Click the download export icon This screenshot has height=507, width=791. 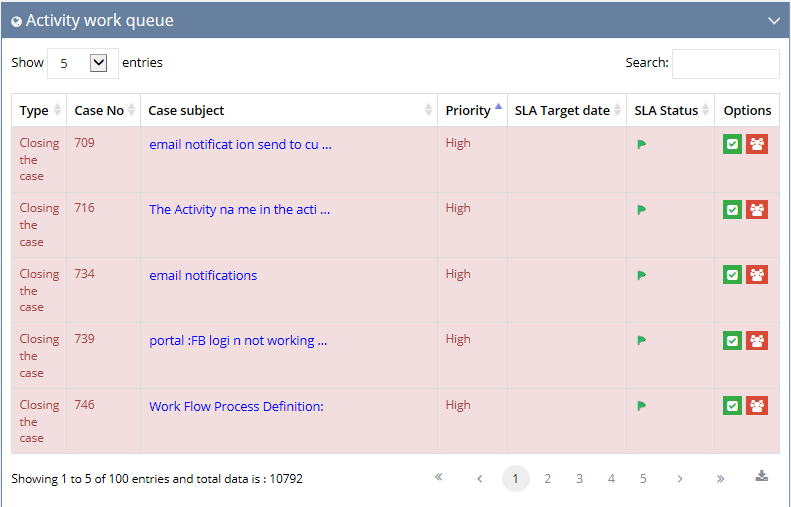pyautogui.click(x=762, y=476)
